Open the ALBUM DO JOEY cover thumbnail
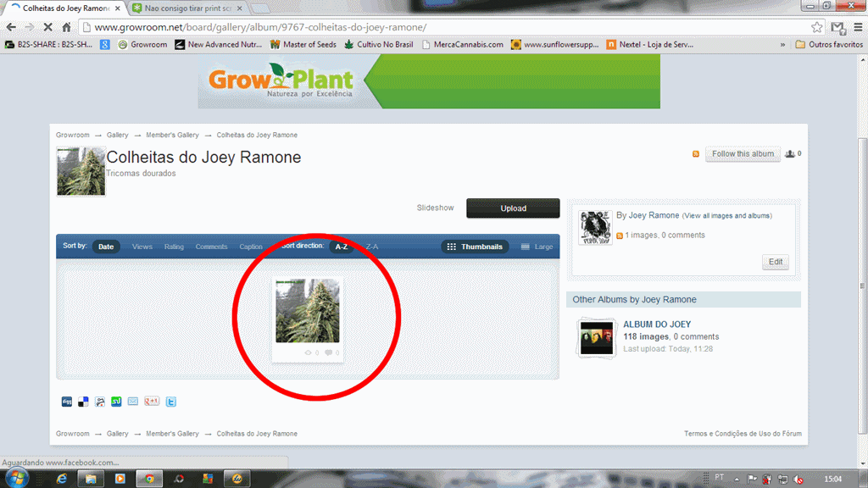868x488 pixels. [x=596, y=337]
